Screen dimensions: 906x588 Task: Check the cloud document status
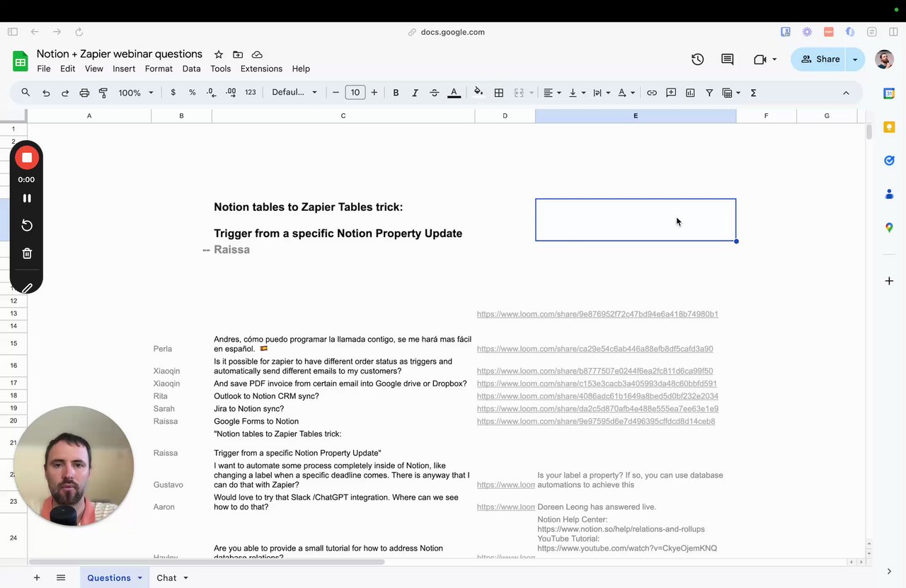coord(257,54)
